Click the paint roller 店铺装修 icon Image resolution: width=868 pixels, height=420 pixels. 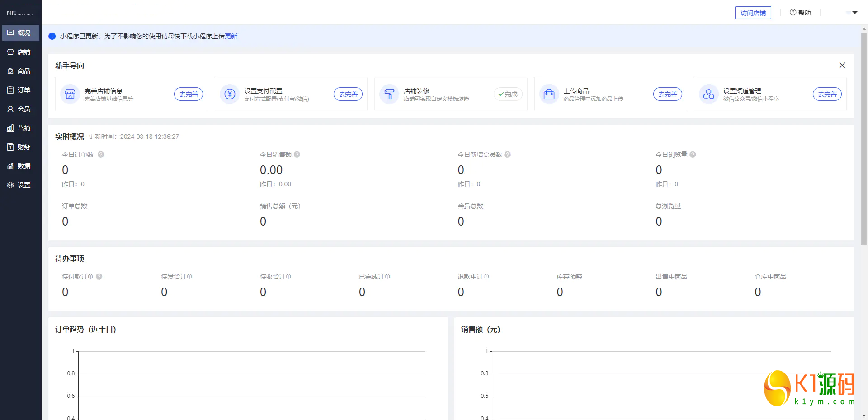(389, 94)
